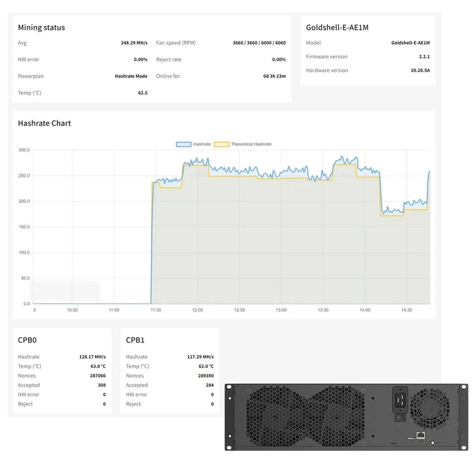Click the 14:00 mark on the chart axis
This screenshot has width=476, height=476.
click(364, 310)
